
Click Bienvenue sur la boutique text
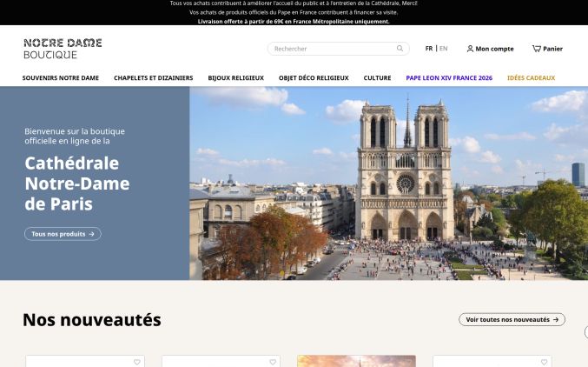[75, 136]
